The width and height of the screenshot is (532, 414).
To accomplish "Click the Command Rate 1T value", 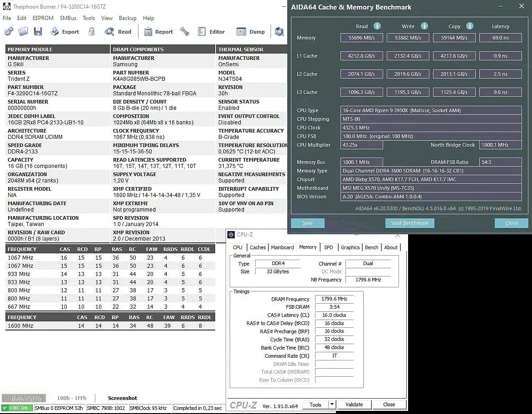I will coord(334,355).
